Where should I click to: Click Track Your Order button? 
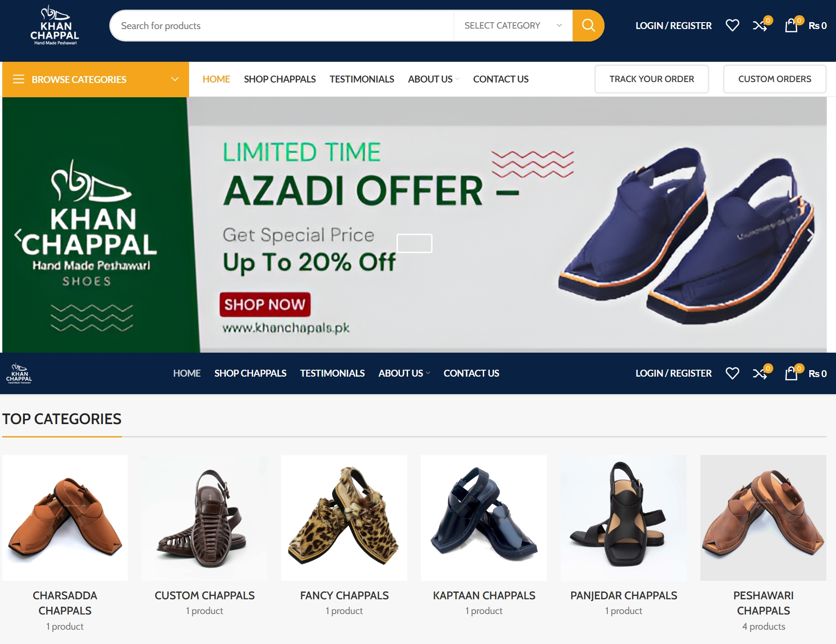coord(651,79)
